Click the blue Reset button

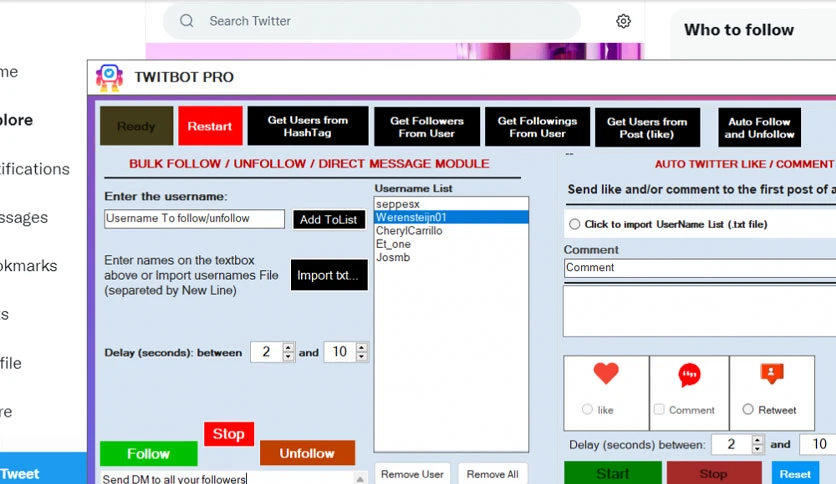(x=795, y=473)
